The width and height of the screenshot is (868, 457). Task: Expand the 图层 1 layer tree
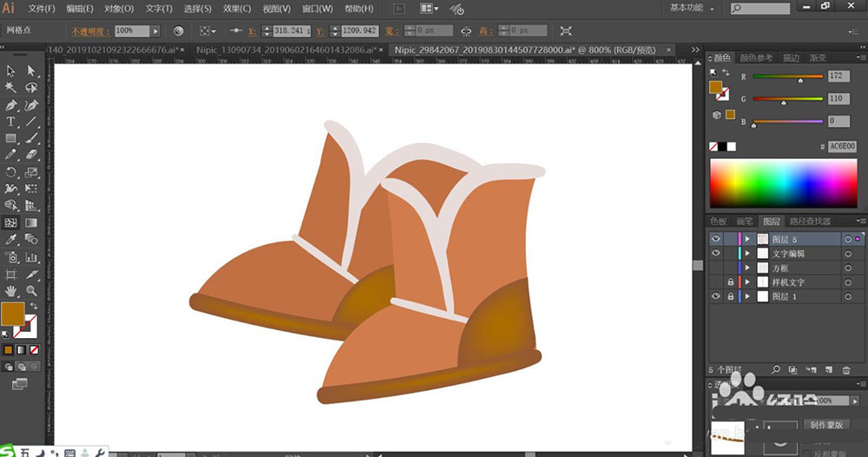747,297
